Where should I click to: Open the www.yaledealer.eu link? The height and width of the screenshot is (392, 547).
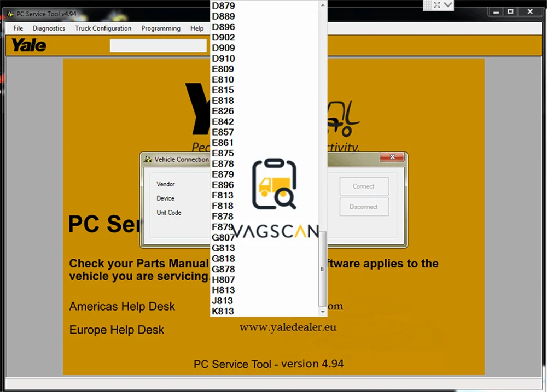tap(288, 327)
